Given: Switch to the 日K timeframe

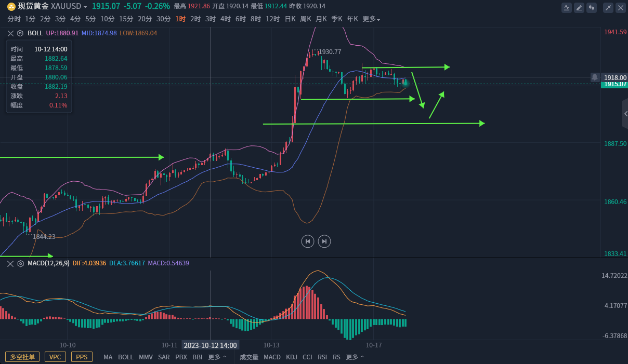Looking at the screenshot, I should (290, 19).
